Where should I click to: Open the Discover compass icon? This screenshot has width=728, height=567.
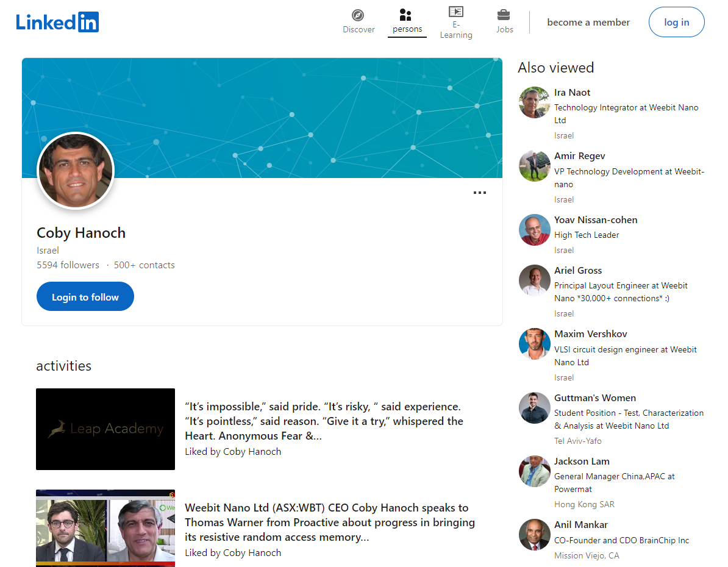[x=358, y=15]
